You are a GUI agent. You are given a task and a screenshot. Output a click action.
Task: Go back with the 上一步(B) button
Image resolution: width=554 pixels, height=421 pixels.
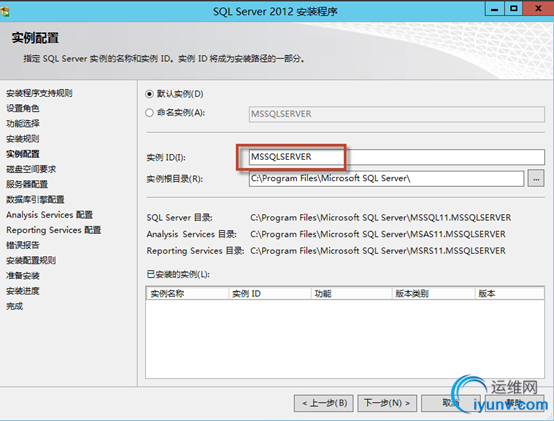coord(324,403)
